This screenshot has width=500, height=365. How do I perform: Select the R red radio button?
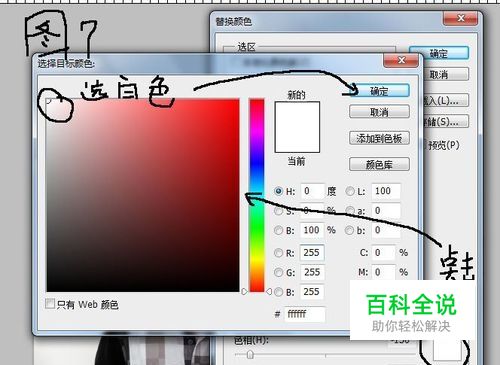point(278,253)
